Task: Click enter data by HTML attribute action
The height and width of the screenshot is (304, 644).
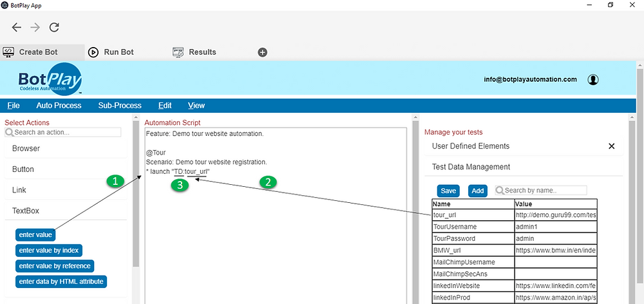Action: pyautogui.click(x=61, y=281)
